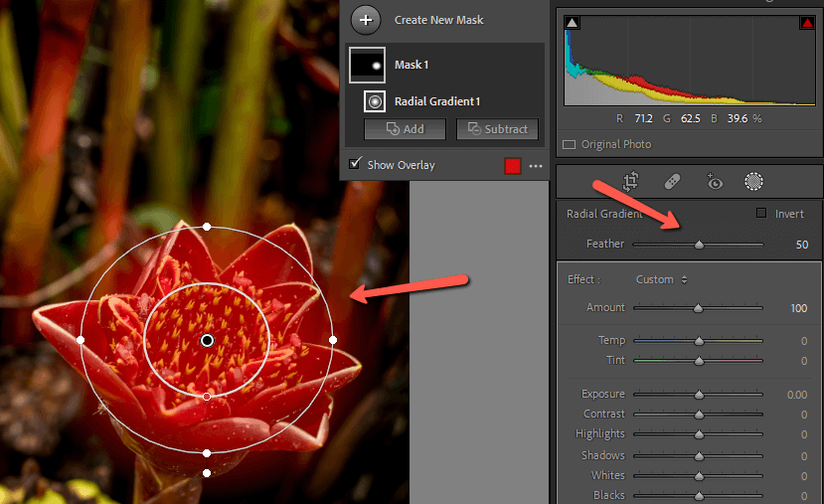Select the Radial Gradient 1 mask component icon

tap(375, 101)
